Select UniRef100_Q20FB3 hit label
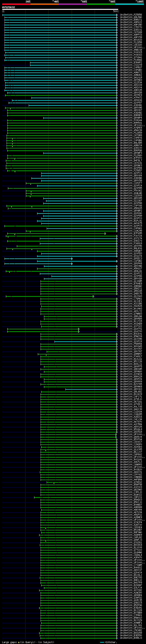The height and width of the screenshot is (644, 146). point(131,254)
